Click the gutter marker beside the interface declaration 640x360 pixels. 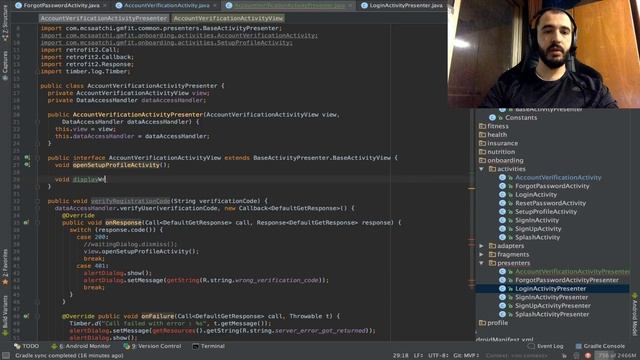pos(27,158)
